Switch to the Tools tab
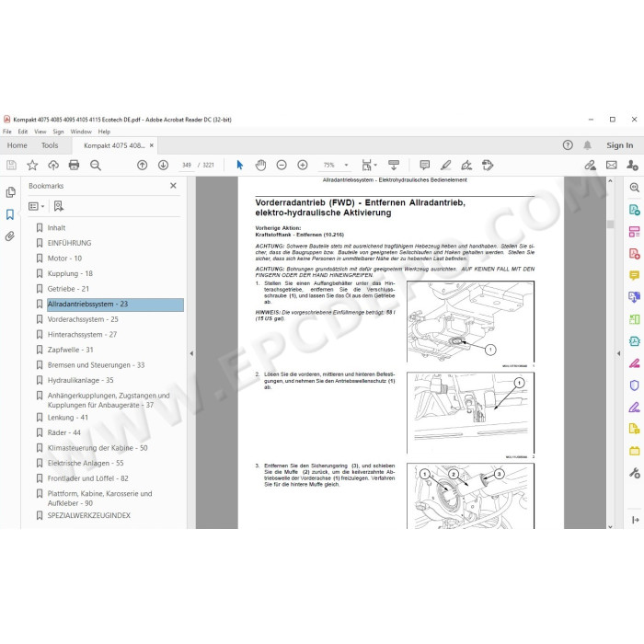This screenshot has height=644, width=644. click(50, 145)
